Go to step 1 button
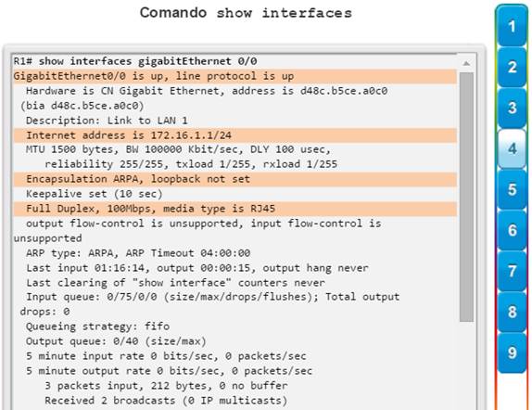532x410 pixels. 512,26
